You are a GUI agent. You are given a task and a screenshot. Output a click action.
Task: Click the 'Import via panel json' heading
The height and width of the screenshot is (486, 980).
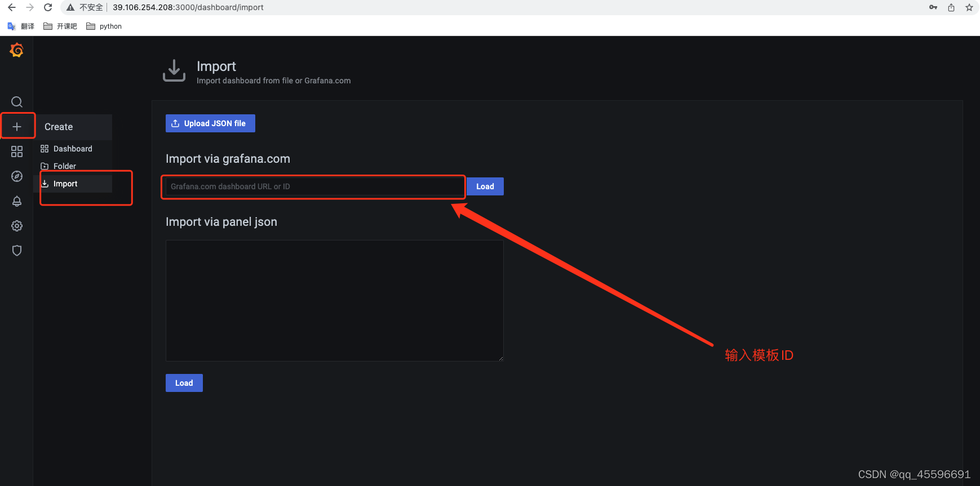click(x=221, y=222)
